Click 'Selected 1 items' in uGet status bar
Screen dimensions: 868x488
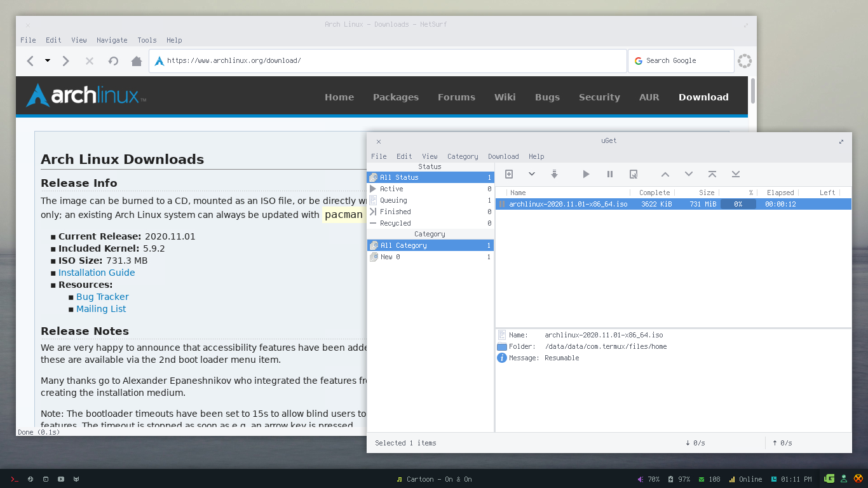click(x=405, y=443)
